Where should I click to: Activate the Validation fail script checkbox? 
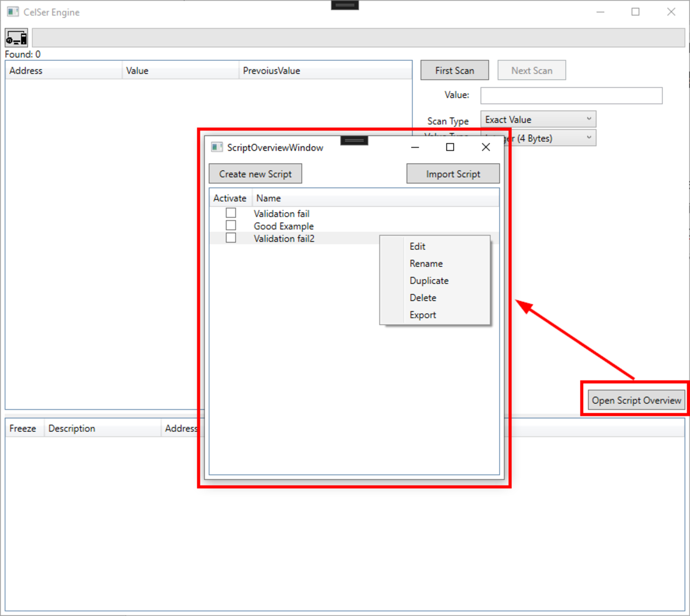coord(231,213)
